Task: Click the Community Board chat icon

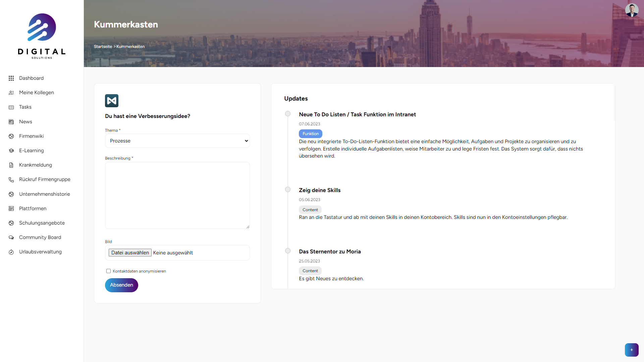Action: 11,237
